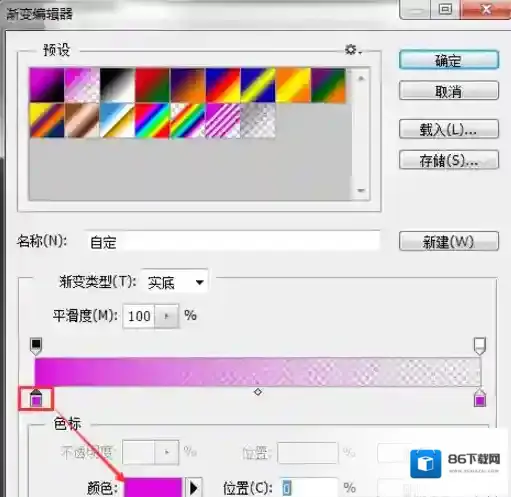Click the 新建(W) button
The image size is (511, 497).
(449, 241)
